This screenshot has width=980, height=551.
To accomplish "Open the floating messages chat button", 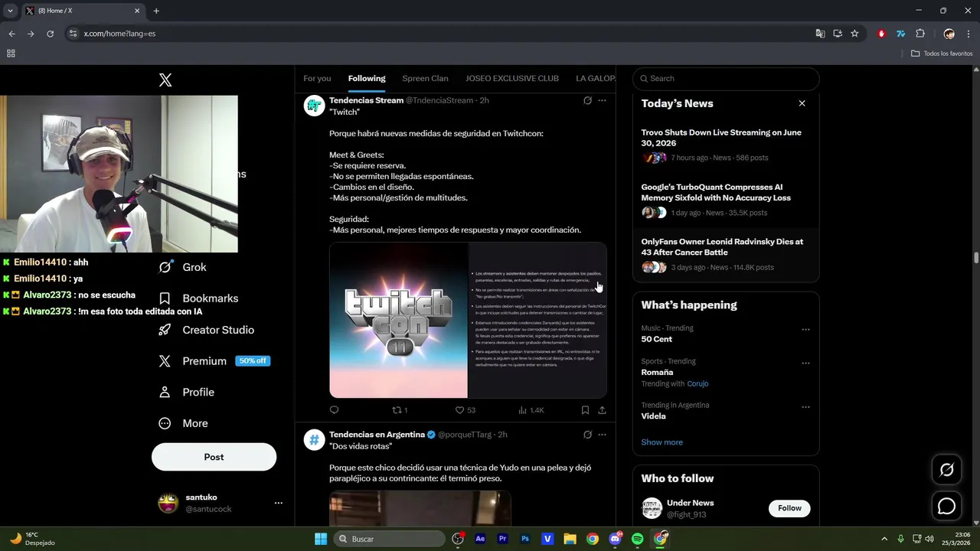I will [947, 507].
